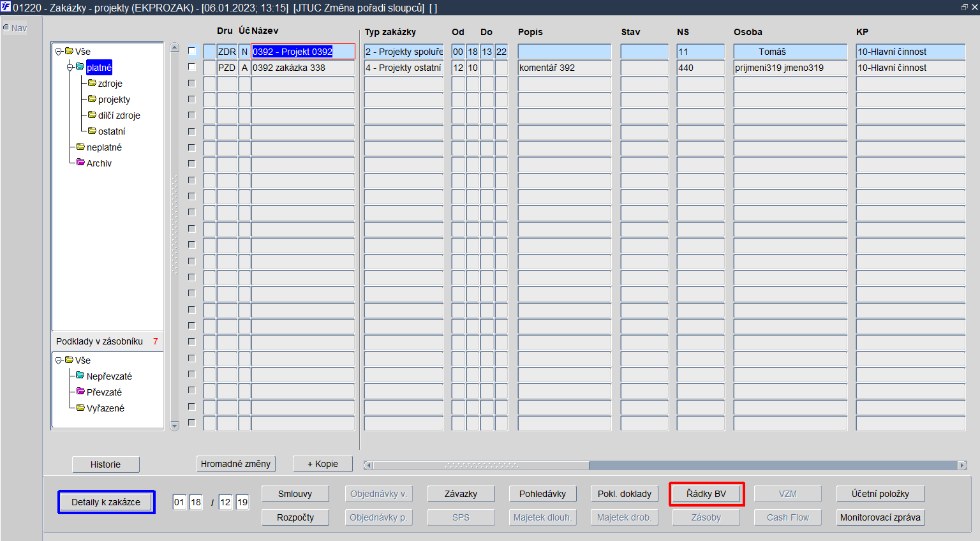
Task: Click Nepřevzaté tree item
Action: point(109,376)
